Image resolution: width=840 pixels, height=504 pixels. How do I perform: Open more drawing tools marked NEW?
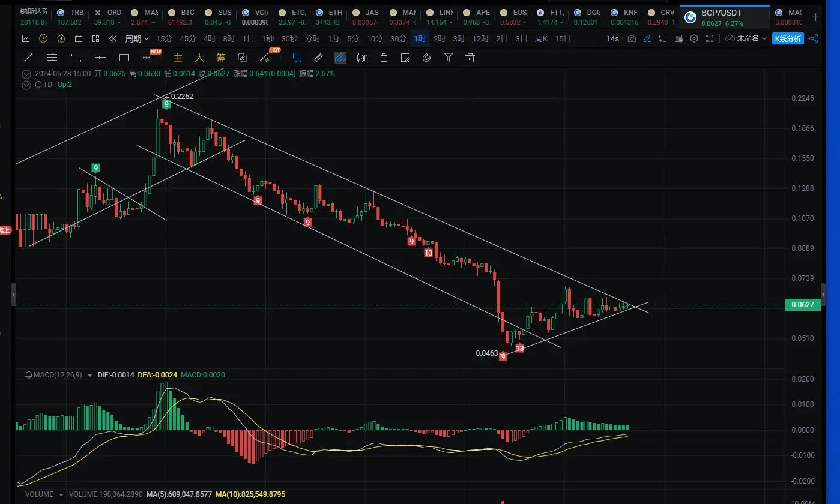click(x=148, y=58)
